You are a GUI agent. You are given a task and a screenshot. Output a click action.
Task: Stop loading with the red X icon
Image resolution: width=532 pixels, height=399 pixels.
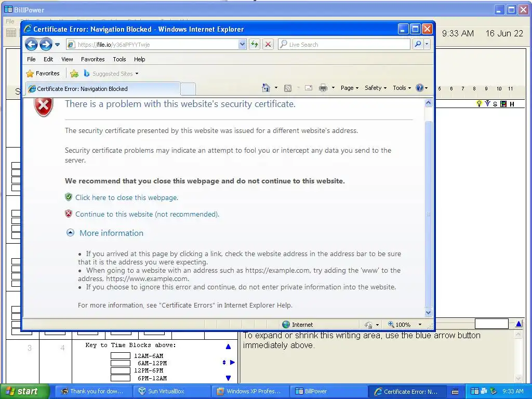(x=268, y=45)
